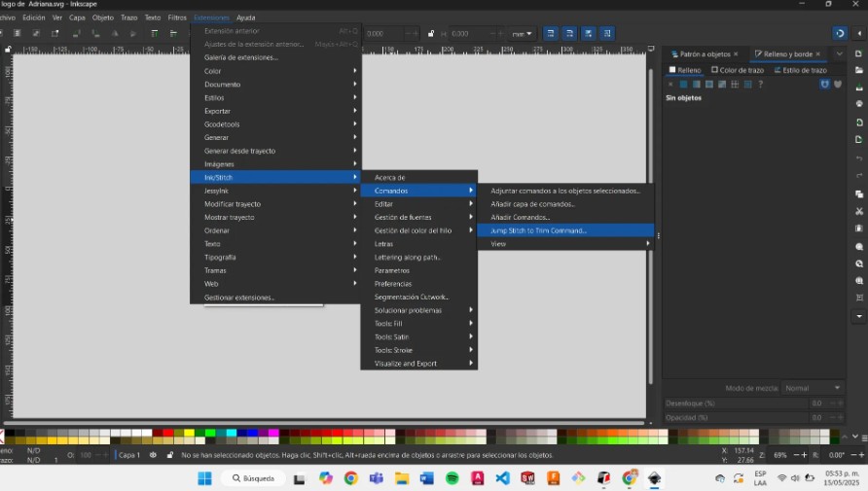This screenshot has height=491, width=868.
Task: Click the Open file folder icon in the command bar
Action: 858,70
